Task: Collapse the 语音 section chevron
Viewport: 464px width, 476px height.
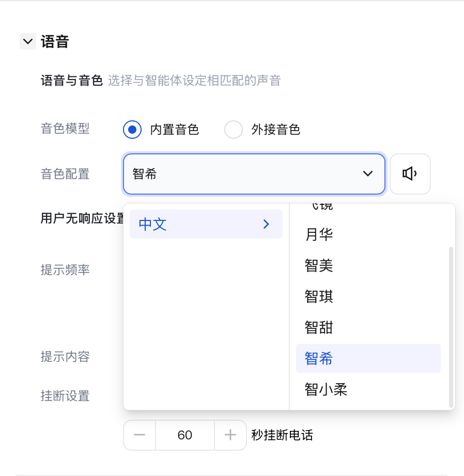Action: click(x=28, y=41)
